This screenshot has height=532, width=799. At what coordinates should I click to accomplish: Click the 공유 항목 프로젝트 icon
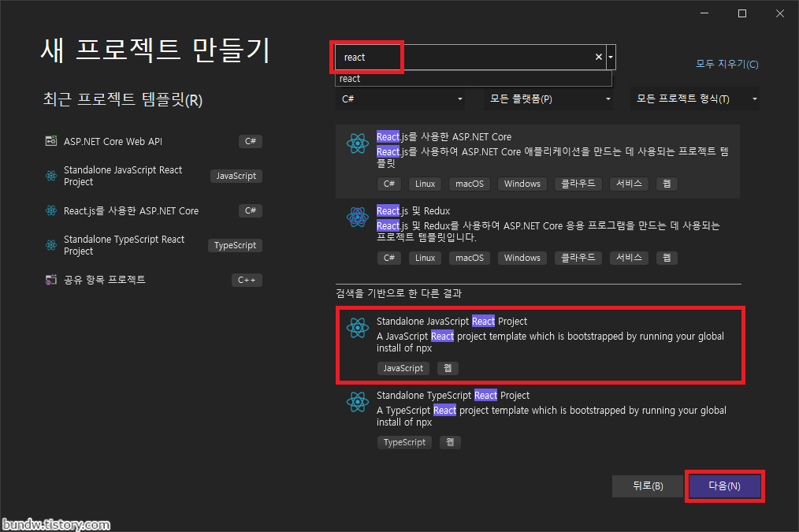click(51, 280)
